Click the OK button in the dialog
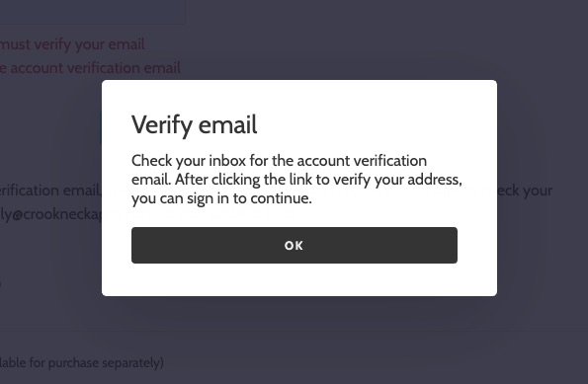 (294, 245)
